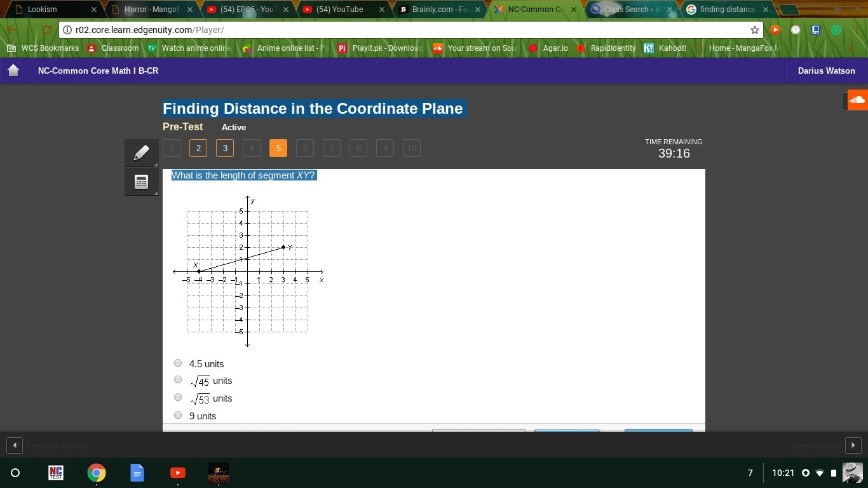This screenshot has height=488, width=868.
Task: Click NC-Common Core Math I B-CR title
Action: click(98, 71)
